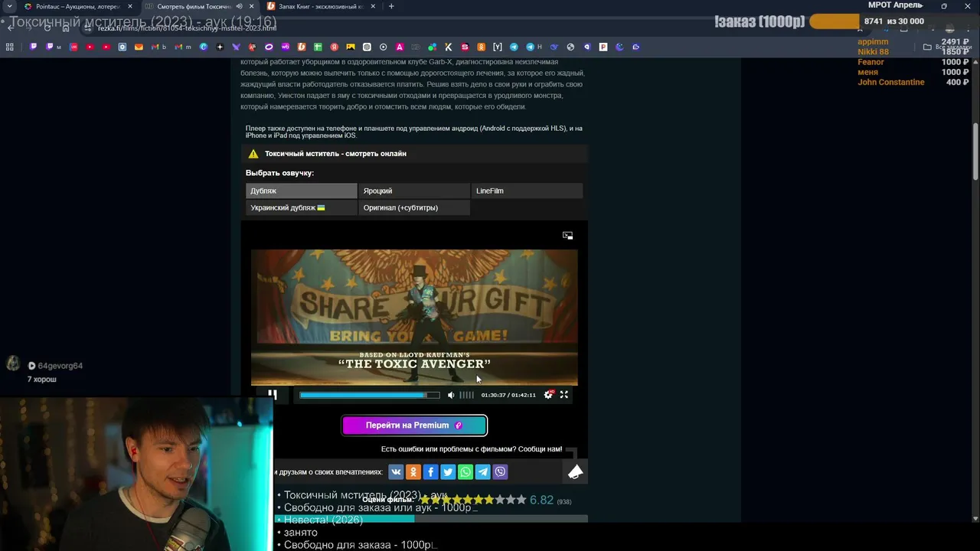
Task: Share the film on Facebook
Action: click(430, 471)
